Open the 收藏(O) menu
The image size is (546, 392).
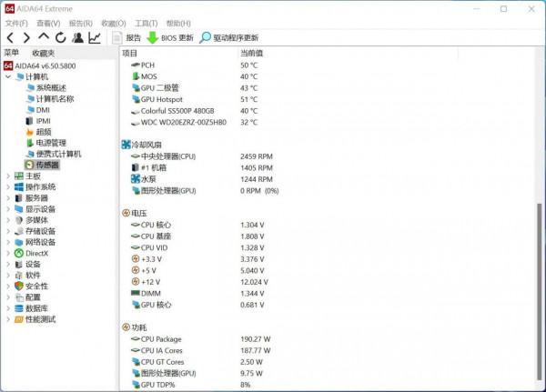pos(114,24)
